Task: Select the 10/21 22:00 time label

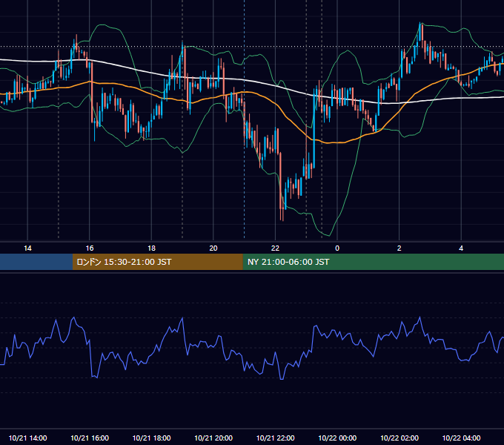Action: pyautogui.click(x=275, y=438)
